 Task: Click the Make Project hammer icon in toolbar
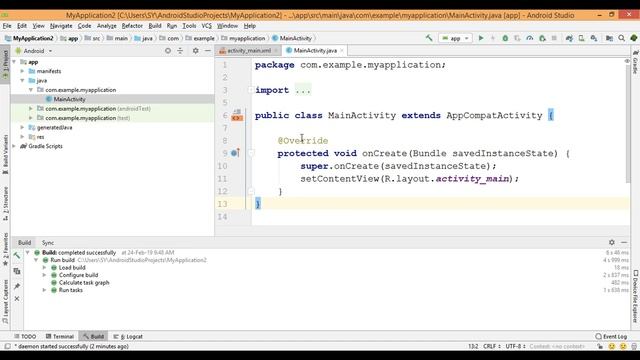(429, 38)
